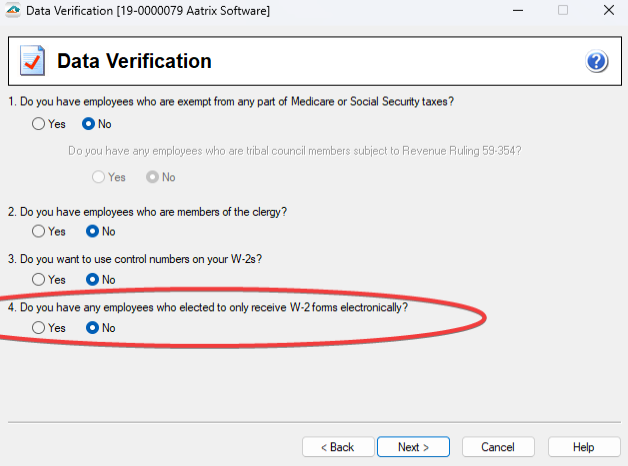Select No for Medicare or Social Security exemption

point(89,124)
